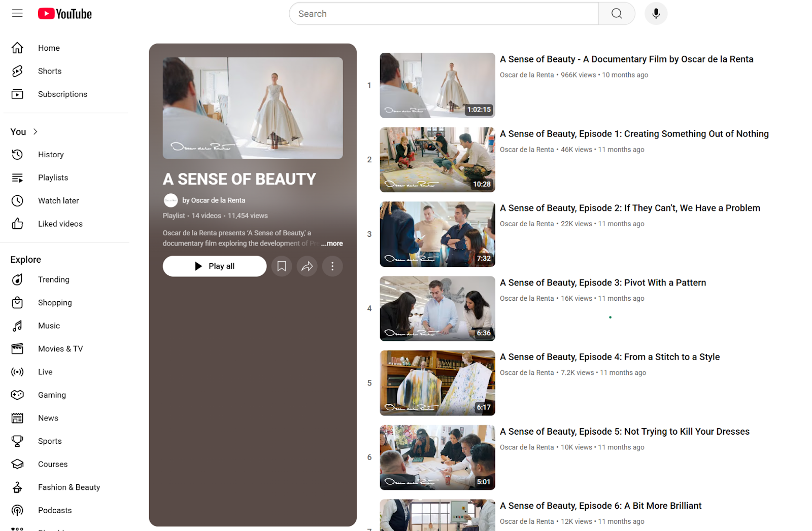Open Shorts from sidebar icon
This screenshot has height=531, width=812.
[x=17, y=71]
